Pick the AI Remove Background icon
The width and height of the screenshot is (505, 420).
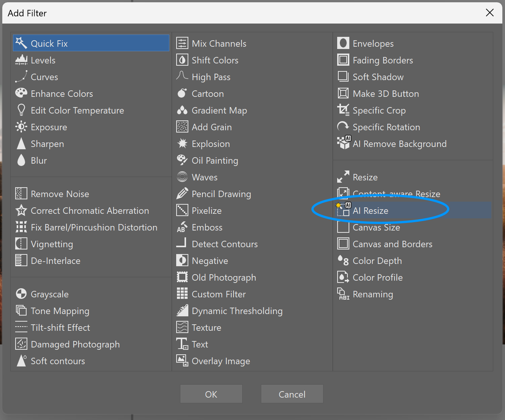click(x=344, y=143)
